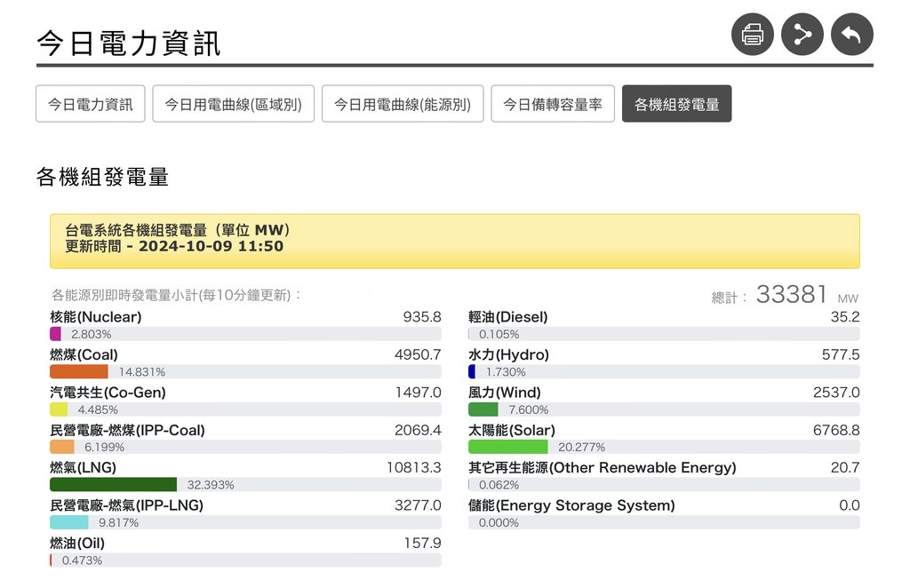This screenshot has height=588, width=910.
Task: Click the dark green LNG percentage bar
Action: (114, 485)
